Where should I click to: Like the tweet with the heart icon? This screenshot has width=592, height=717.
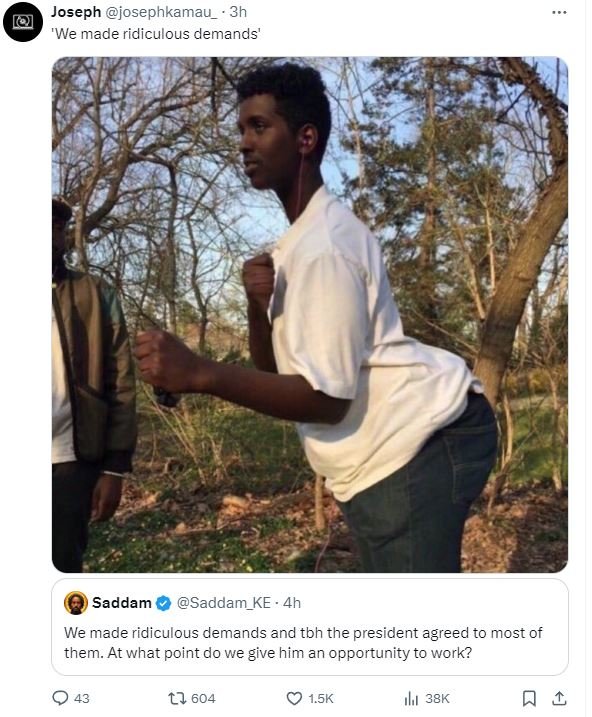pos(294,698)
